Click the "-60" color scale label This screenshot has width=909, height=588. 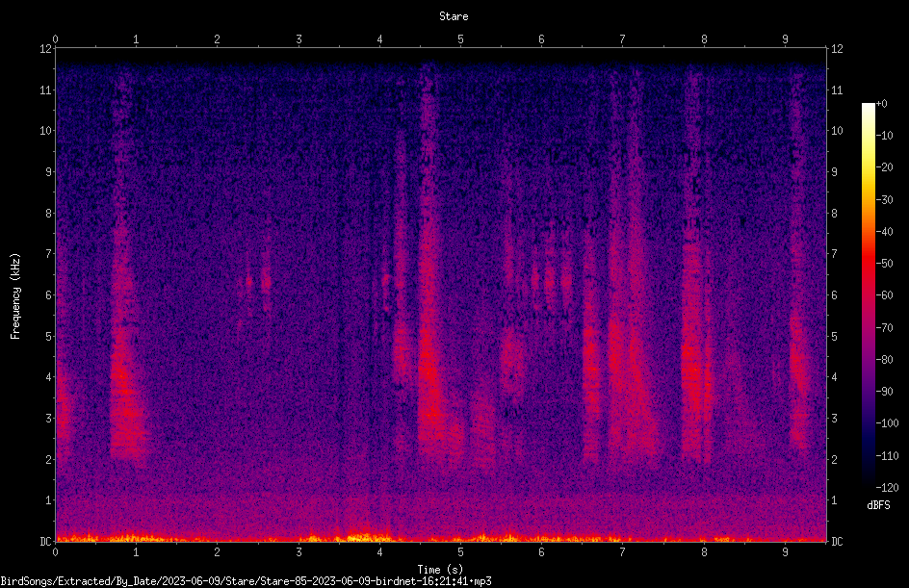(x=884, y=295)
